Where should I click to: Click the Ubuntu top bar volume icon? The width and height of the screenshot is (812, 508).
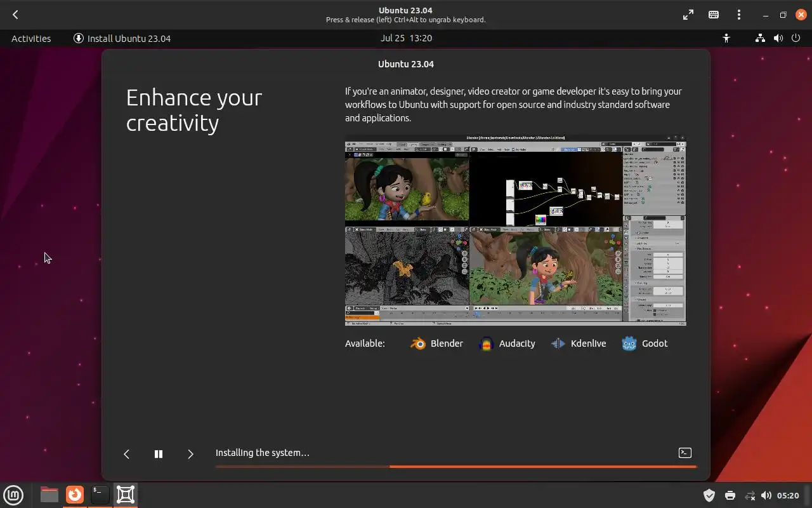pos(778,38)
